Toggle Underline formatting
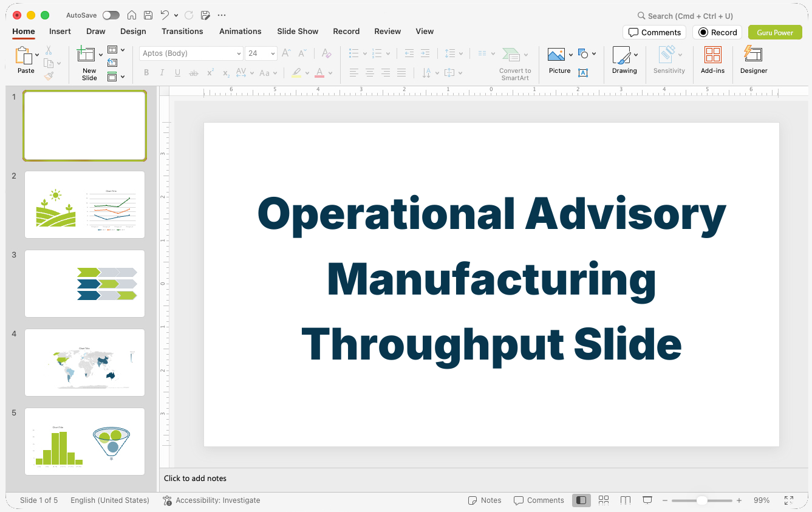Image resolution: width=812 pixels, height=512 pixels. click(x=178, y=73)
